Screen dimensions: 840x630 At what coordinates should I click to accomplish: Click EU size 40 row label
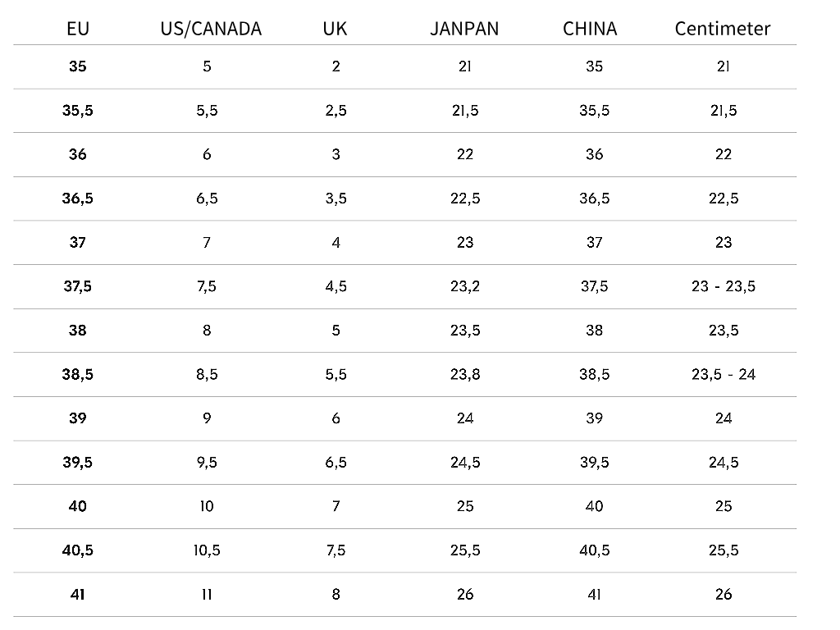coord(78,507)
